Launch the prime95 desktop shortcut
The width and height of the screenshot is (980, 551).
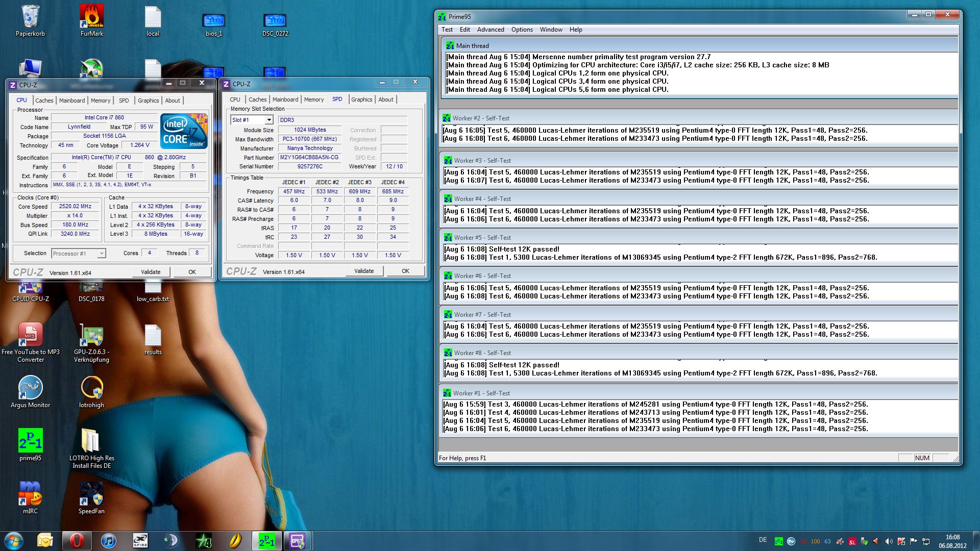(x=31, y=441)
